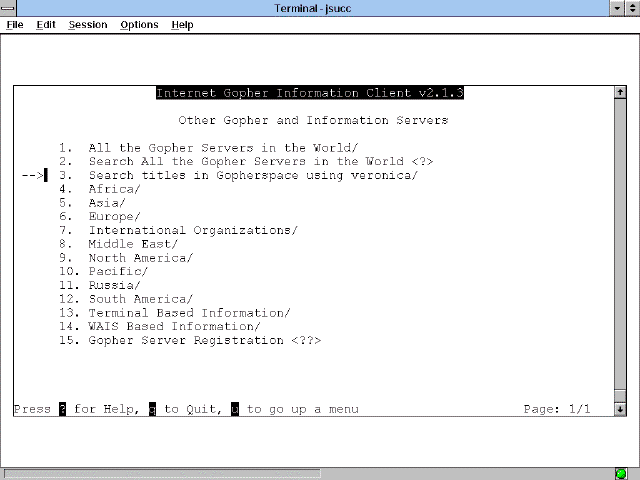The width and height of the screenshot is (640, 480).
Task: Click the terminal scrollbar up arrow
Action: (620, 92)
